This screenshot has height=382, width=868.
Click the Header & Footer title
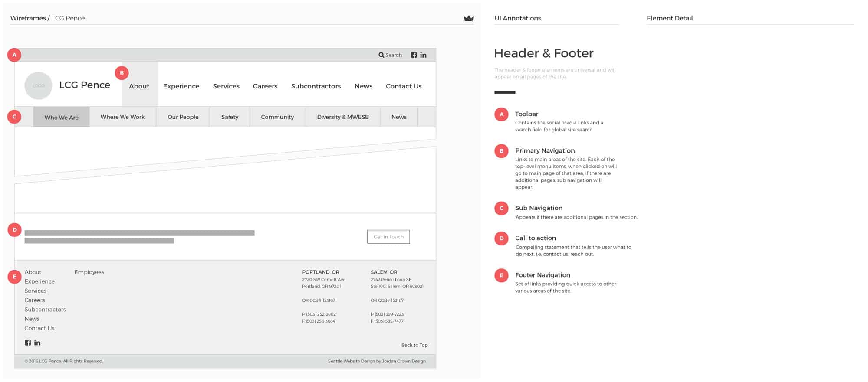pyautogui.click(x=544, y=53)
